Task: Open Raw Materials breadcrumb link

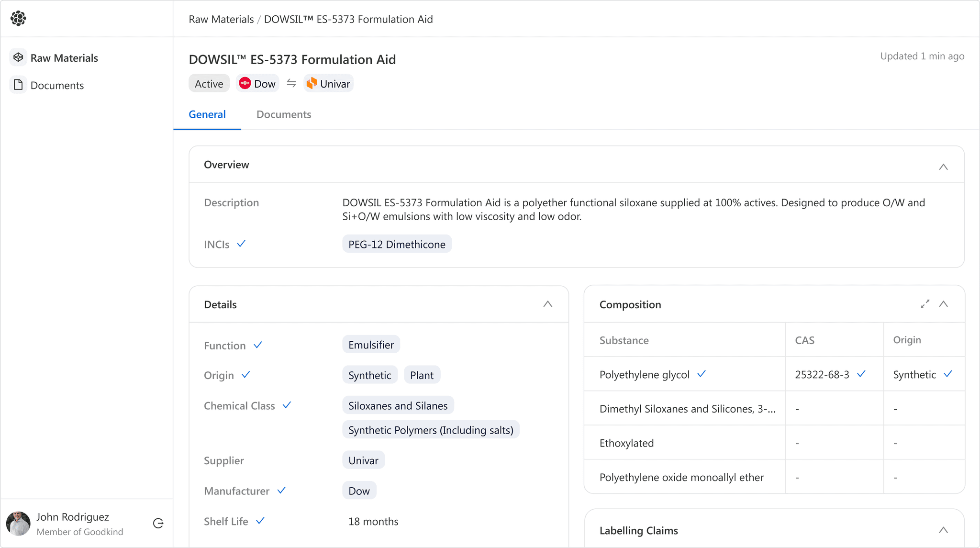Action: pos(221,19)
